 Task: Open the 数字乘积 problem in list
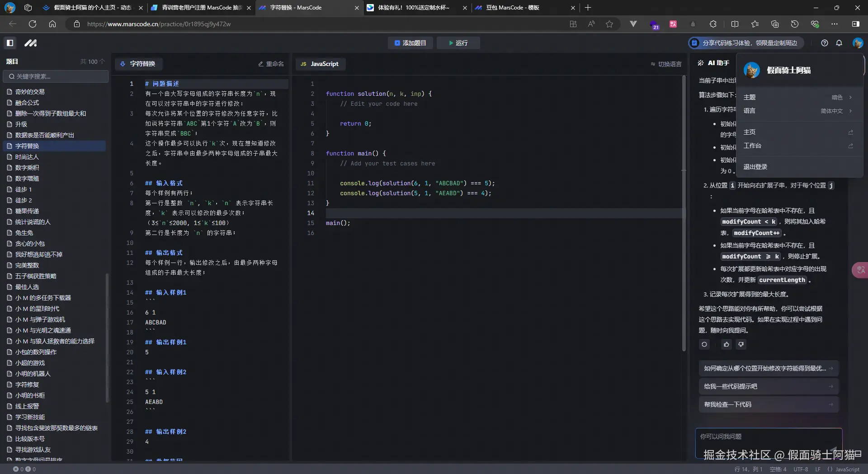click(27, 168)
